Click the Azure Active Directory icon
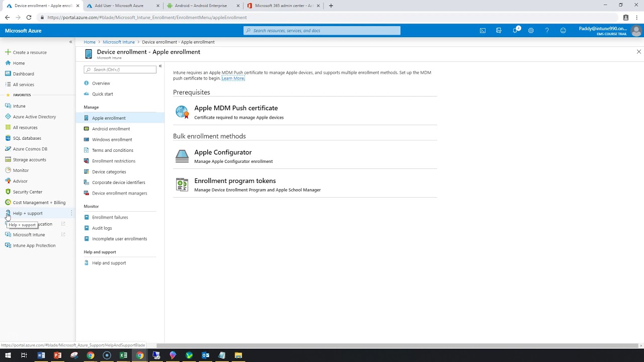Screen dimensions: 644x362 point(8,117)
